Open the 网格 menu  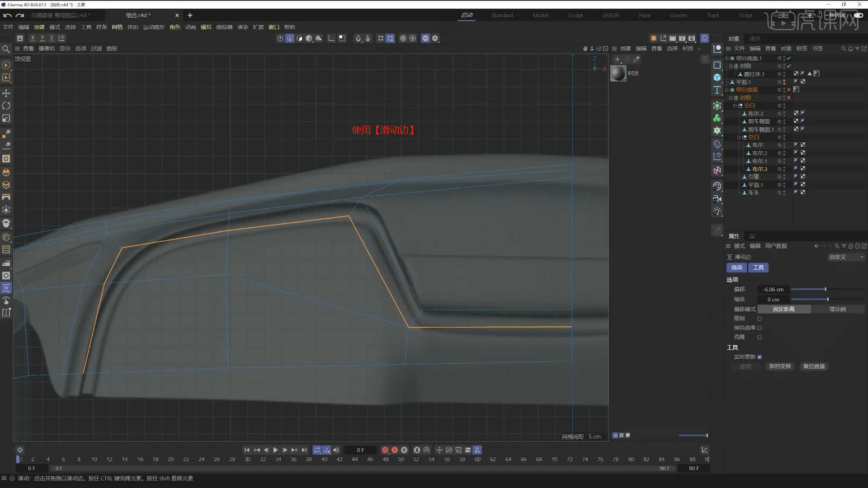click(x=117, y=27)
